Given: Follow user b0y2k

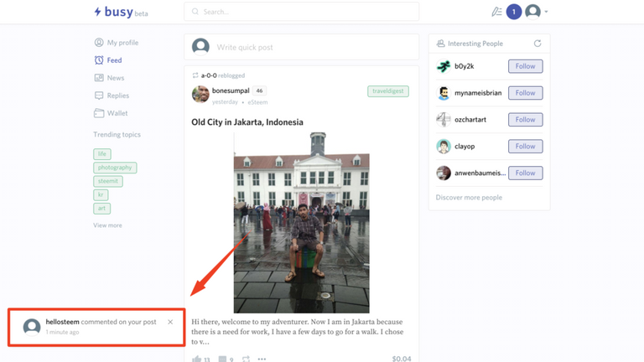Looking at the screenshot, I should pyautogui.click(x=525, y=66).
